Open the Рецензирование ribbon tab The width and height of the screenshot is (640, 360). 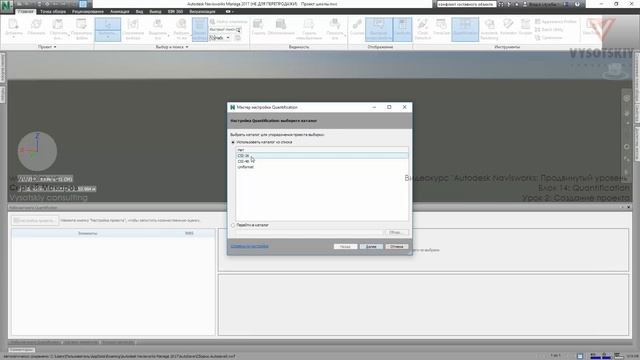(88, 11)
